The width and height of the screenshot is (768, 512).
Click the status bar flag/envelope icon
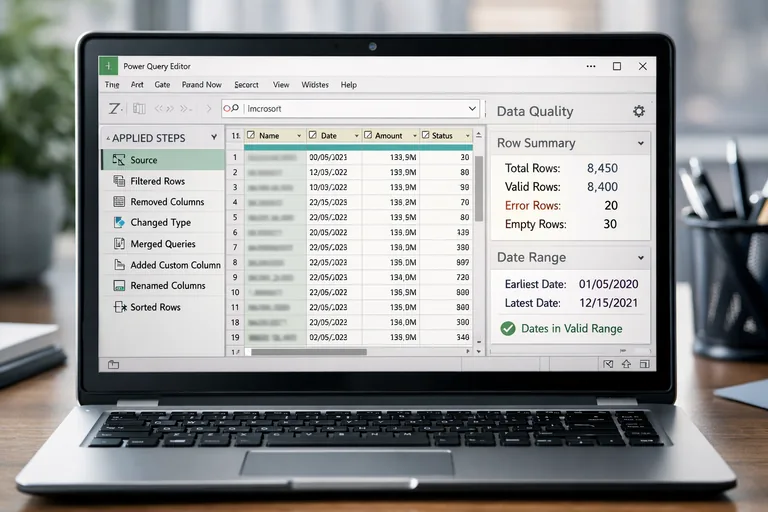608,364
